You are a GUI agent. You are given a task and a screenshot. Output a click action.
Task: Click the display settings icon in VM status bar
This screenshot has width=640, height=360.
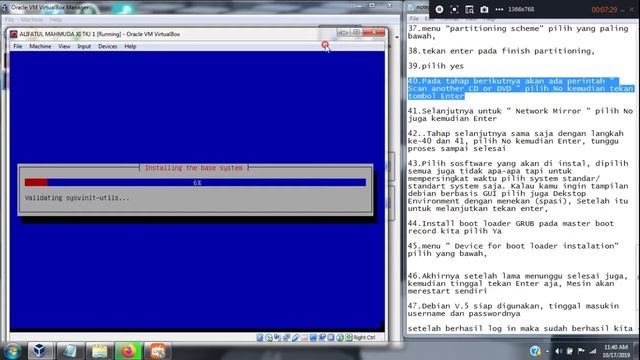pyautogui.click(x=313, y=338)
